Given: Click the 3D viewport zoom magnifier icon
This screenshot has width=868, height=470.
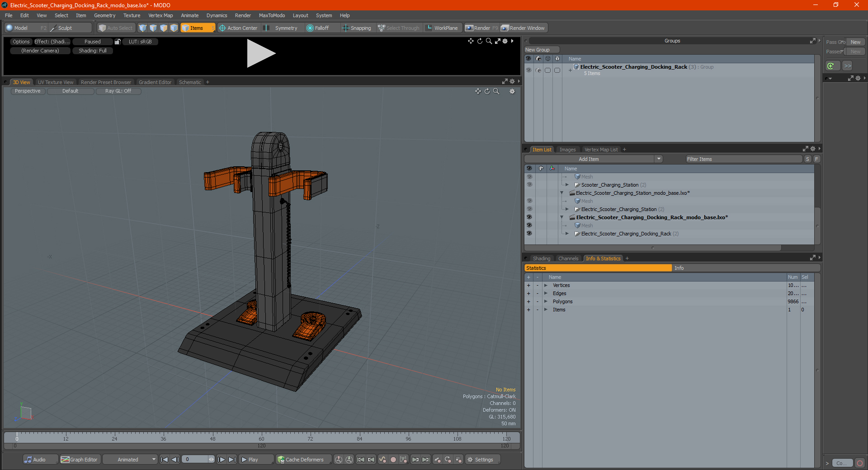Looking at the screenshot, I should (x=496, y=91).
